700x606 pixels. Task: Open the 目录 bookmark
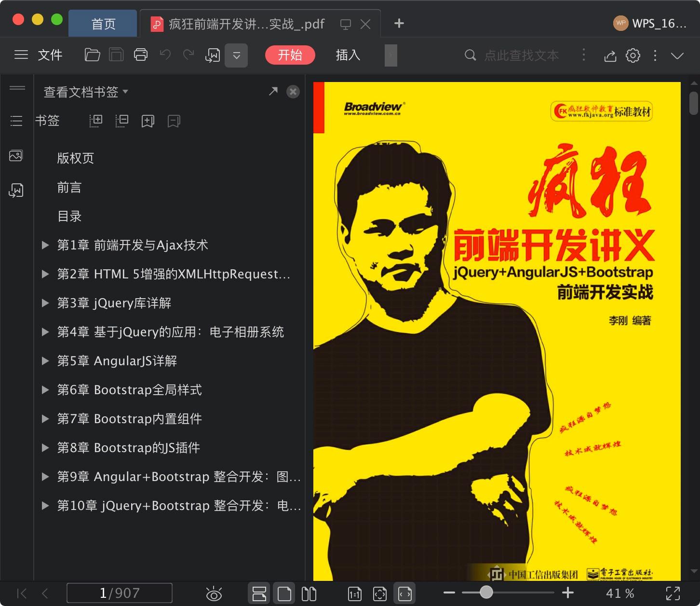[x=69, y=216]
